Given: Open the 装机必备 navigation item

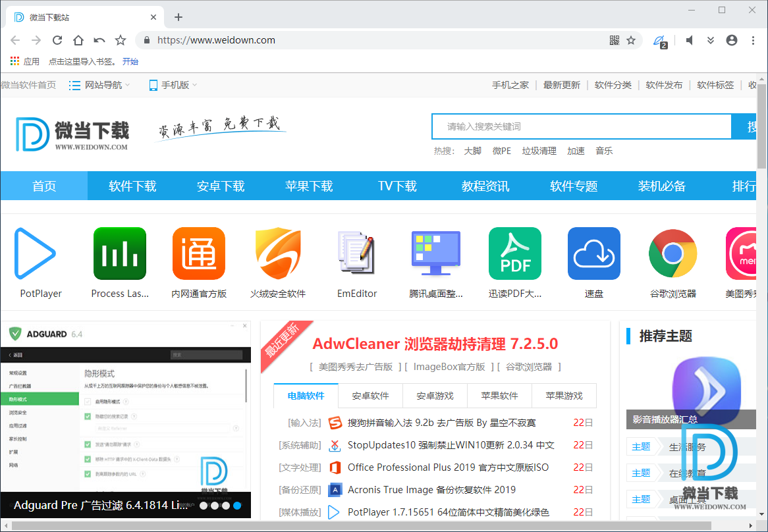Looking at the screenshot, I should coord(662,186).
